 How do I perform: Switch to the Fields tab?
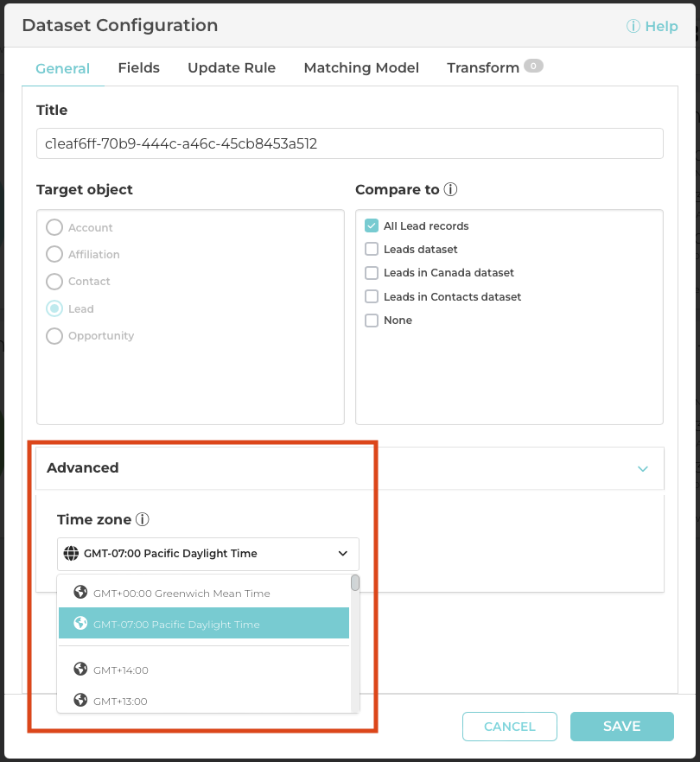[138, 68]
